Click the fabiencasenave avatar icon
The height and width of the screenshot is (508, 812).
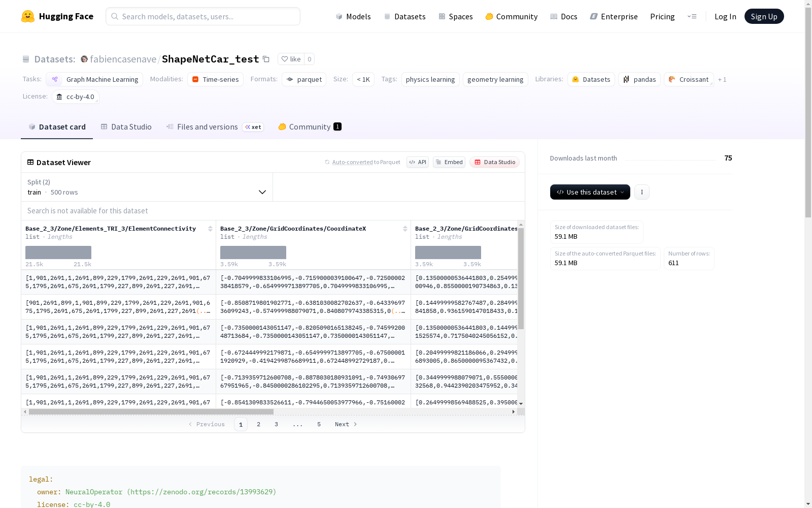pyautogui.click(x=84, y=59)
